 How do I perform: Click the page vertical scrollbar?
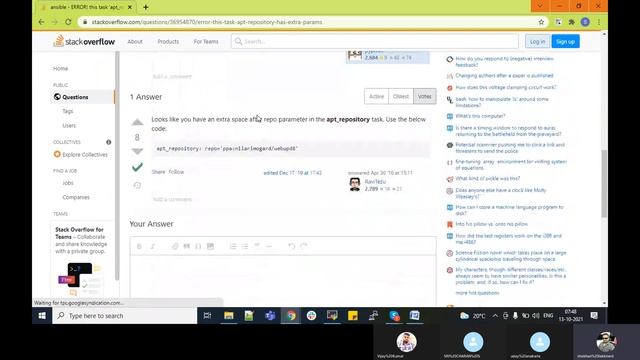604,184
